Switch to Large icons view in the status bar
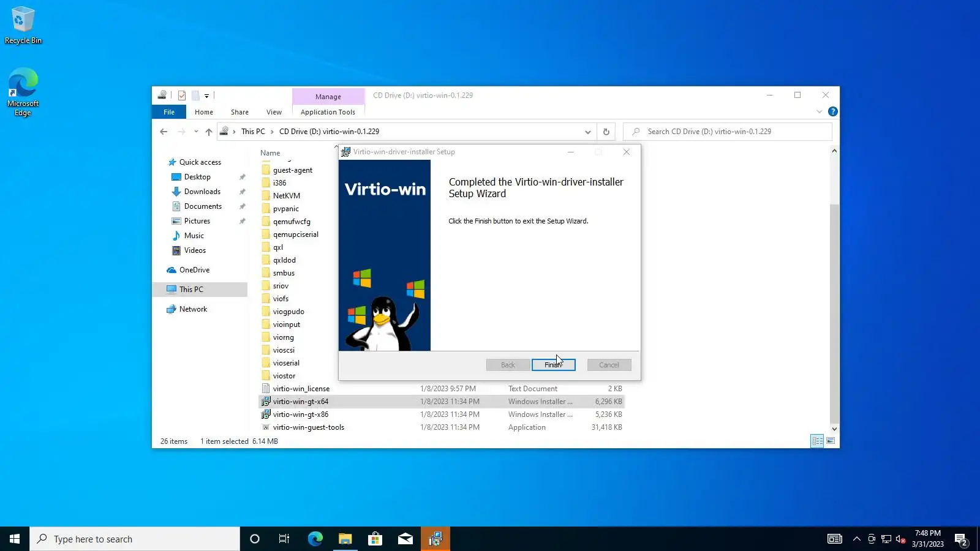Viewport: 980px width, 551px height. click(x=831, y=441)
